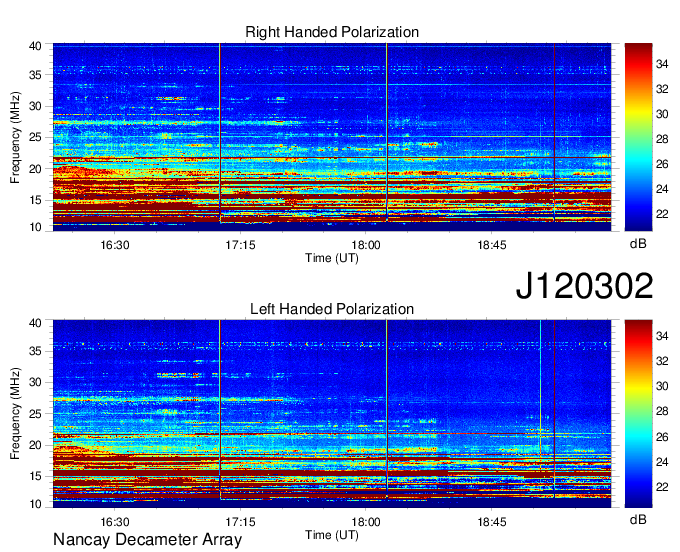The height and width of the screenshot is (552, 680).
Task: Click the 20 MHz tick label, top panel
Action: tap(35, 169)
